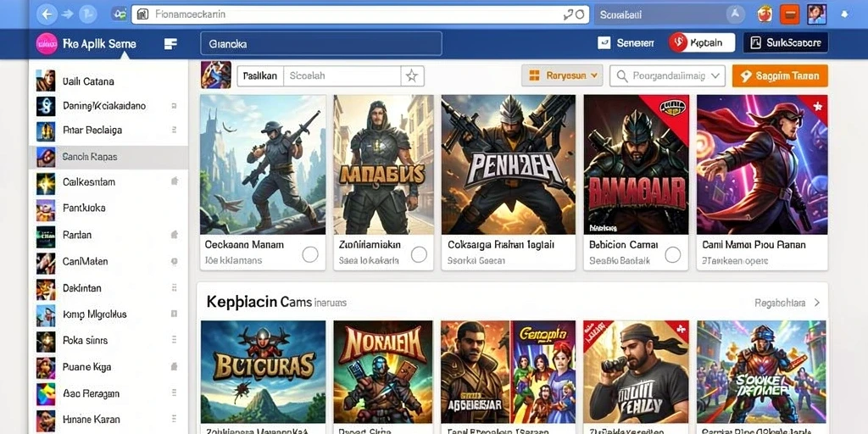The image size is (868, 434).
Task: Click the orange Sagpim Tanen button
Action: (780, 75)
